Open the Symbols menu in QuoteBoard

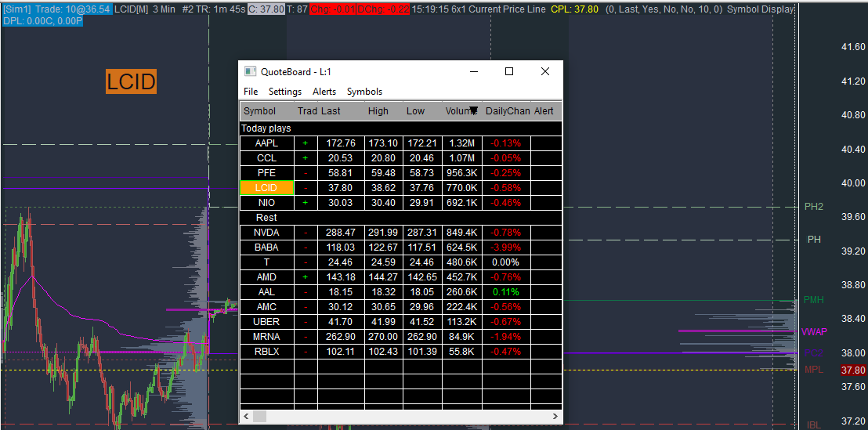pyautogui.click(x=364, y=92)
